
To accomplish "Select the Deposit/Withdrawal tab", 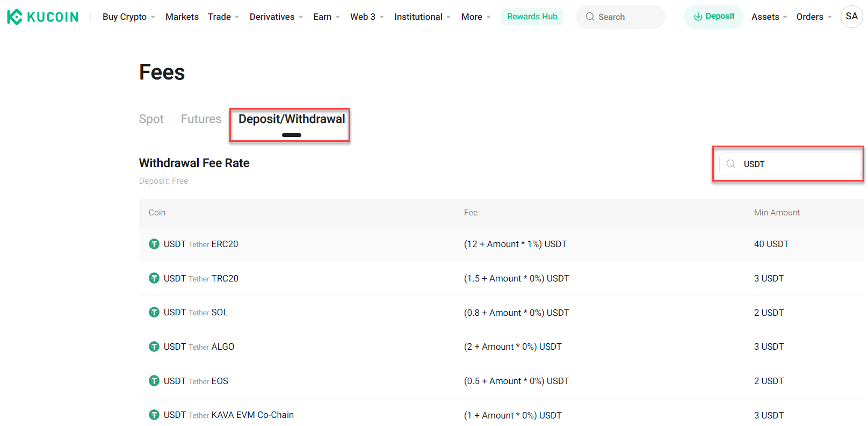I will (x=292, y=119).
